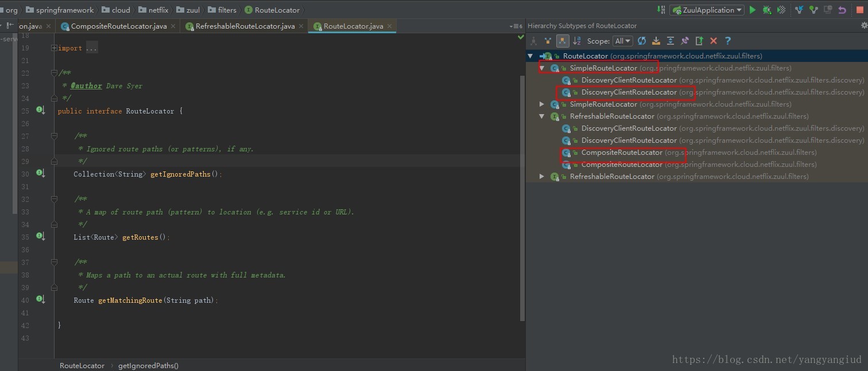Select root RouteLocator row in hierarchy

697,56
